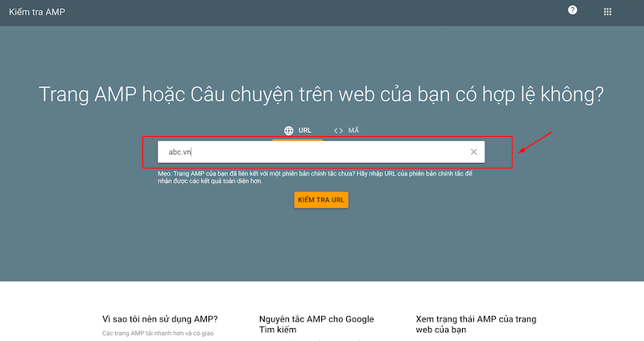Click the URL input field containing abc.vn

[321, 152]
